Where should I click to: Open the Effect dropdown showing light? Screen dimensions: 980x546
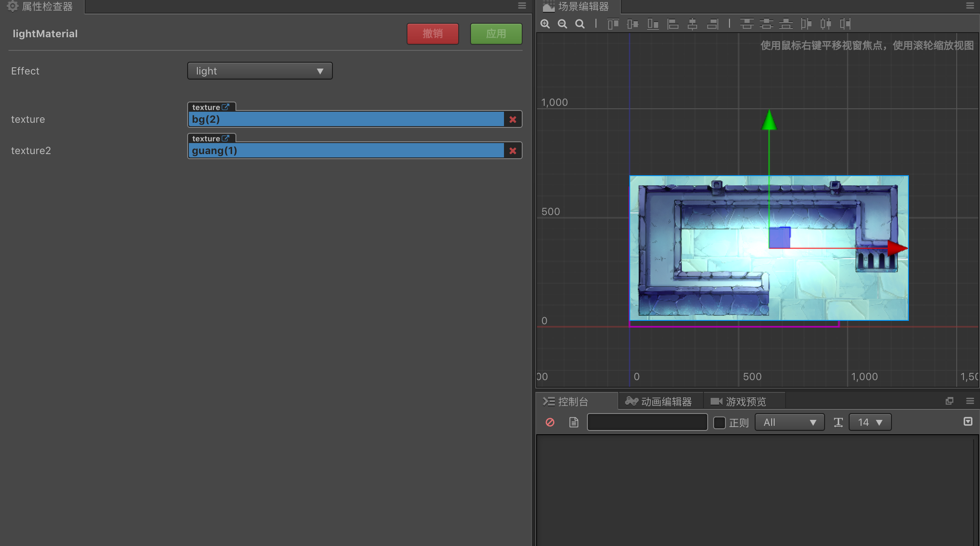click(x=260, y=71)
